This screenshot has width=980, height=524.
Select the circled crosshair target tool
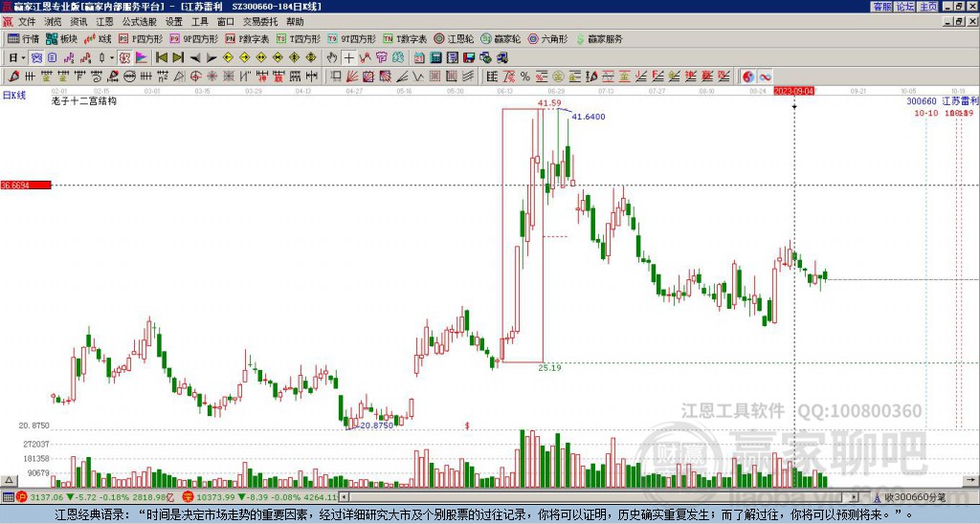(195, 76)
